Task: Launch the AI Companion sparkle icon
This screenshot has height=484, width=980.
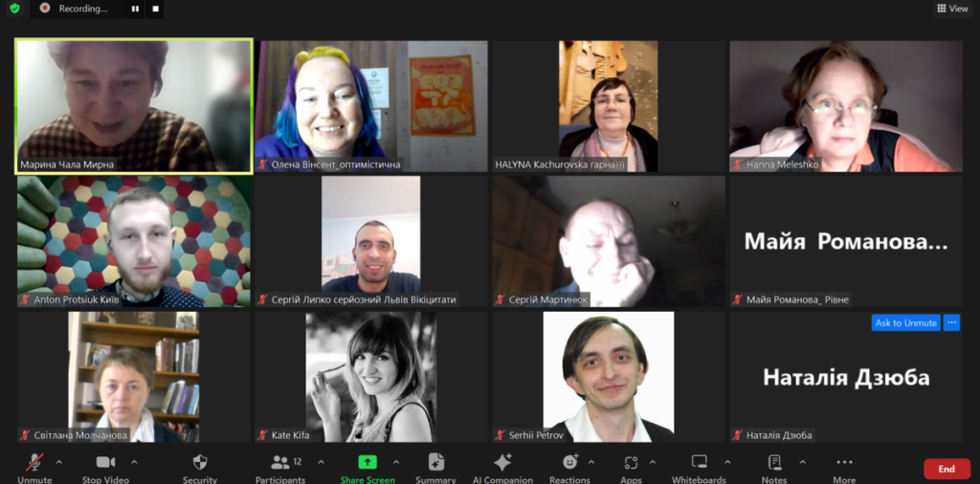Action: 502,462
